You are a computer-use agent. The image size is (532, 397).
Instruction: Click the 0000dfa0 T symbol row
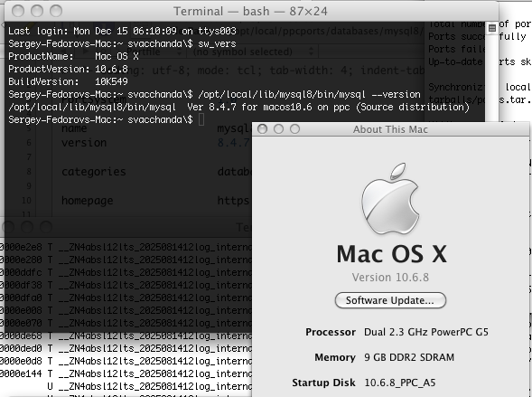point(126,298)
